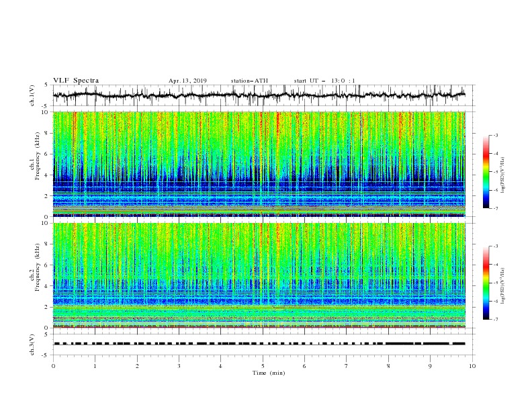This screenshot has width=532, height=411.
Task: Click the time axis tick label '2'
Action: [x=137, y=366]
